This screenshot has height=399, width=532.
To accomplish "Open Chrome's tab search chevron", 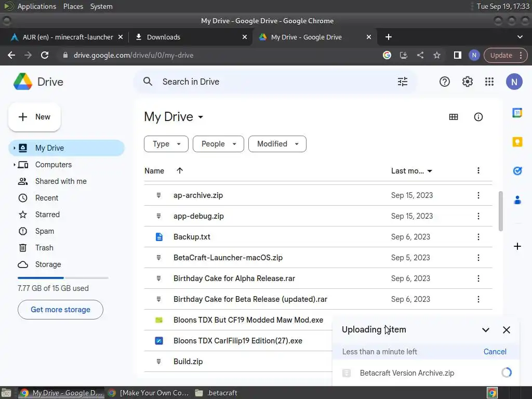I will pos(520,37).
